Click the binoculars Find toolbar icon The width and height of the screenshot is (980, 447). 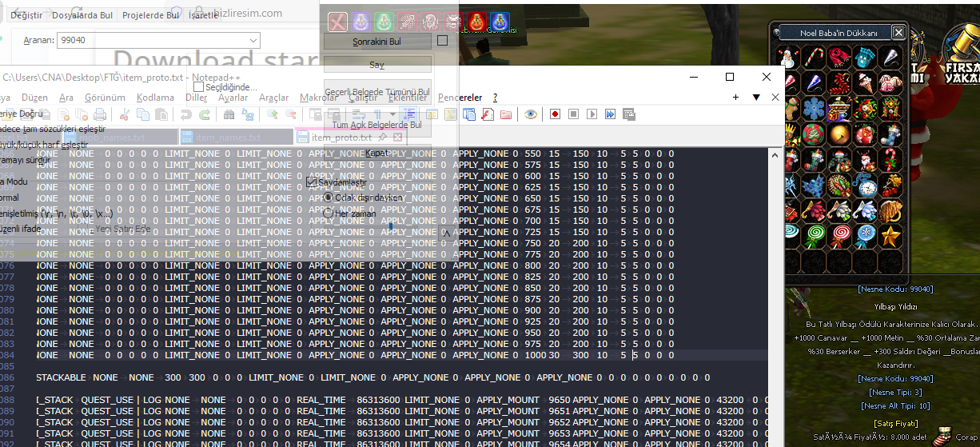(229, 114)
